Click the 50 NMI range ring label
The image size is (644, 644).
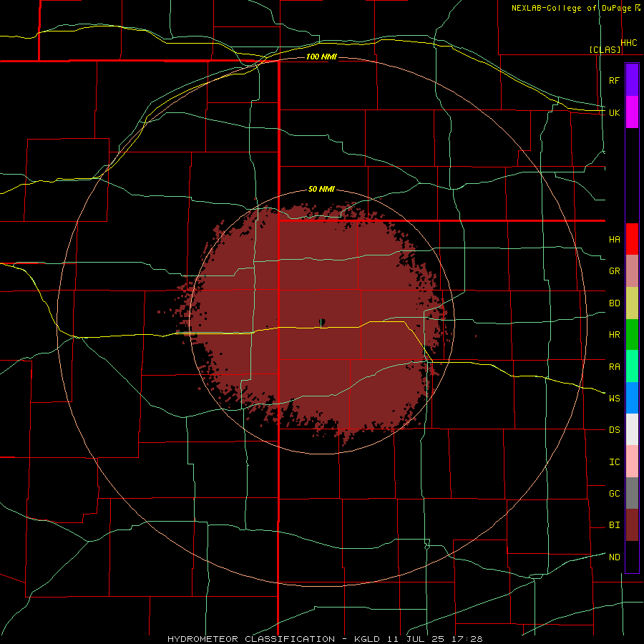click(x=321, y=189)
